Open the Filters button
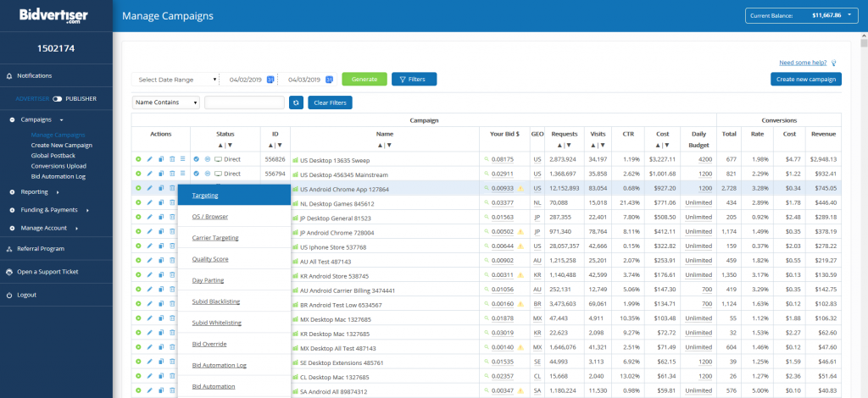The height and width of the screenshot is (398, 868). point(414,79)
